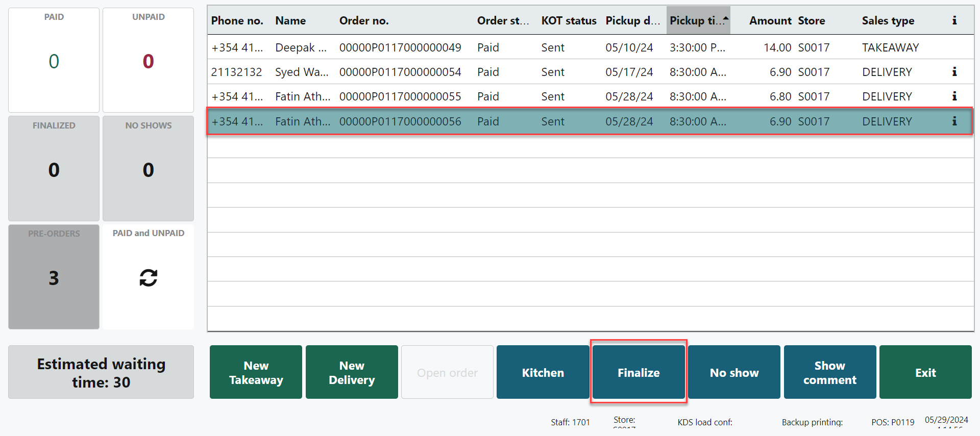Show the PAID orders tile
The image size is (980, 436).
coord(54,60)
